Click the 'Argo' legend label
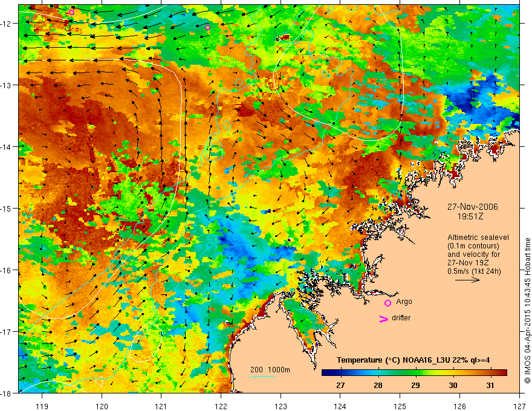 point(404,302)
